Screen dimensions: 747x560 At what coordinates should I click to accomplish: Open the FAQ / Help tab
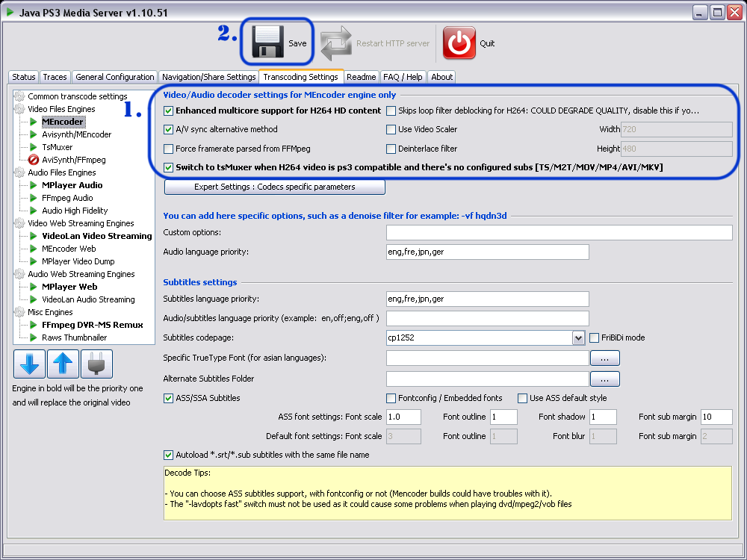(x=403, y=77)
